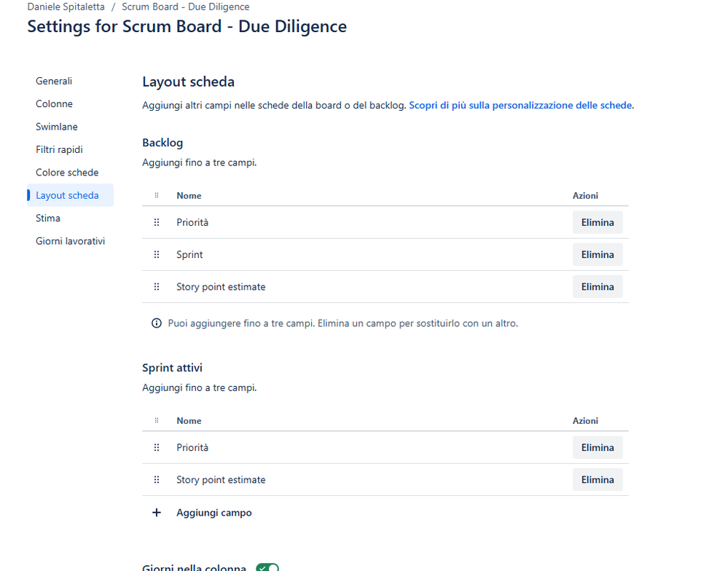Go to Colonne settings
This screenshot has height=571, width=728.
tap(54, 104)
